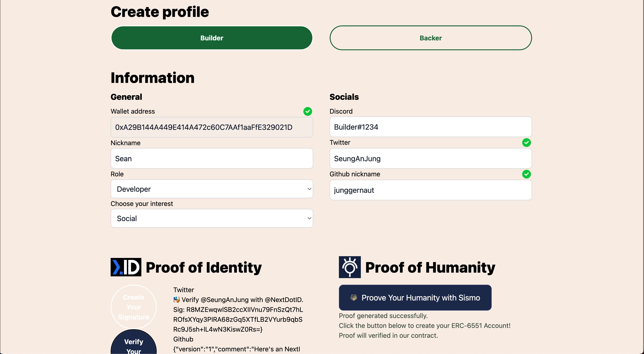This screenshot has height=354, width=644.
Task: Edit the Twitter field with SeungAnJung
Action: coord(430,158)
